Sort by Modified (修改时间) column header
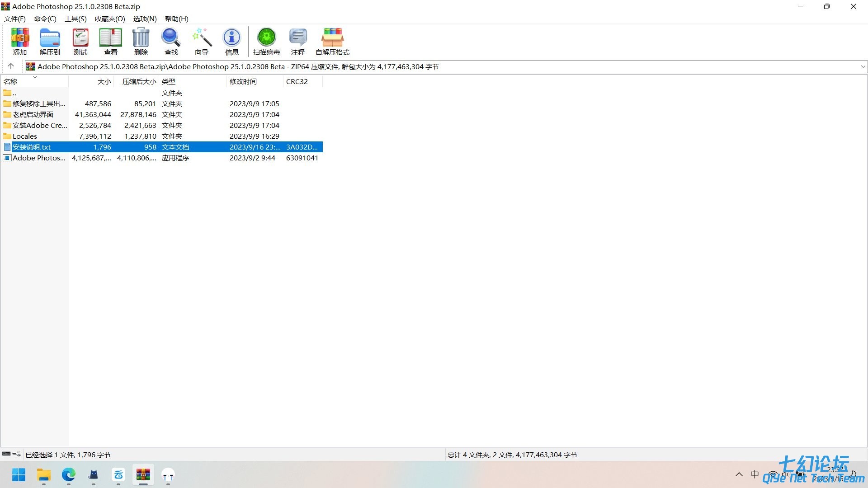 click(255, 81)
